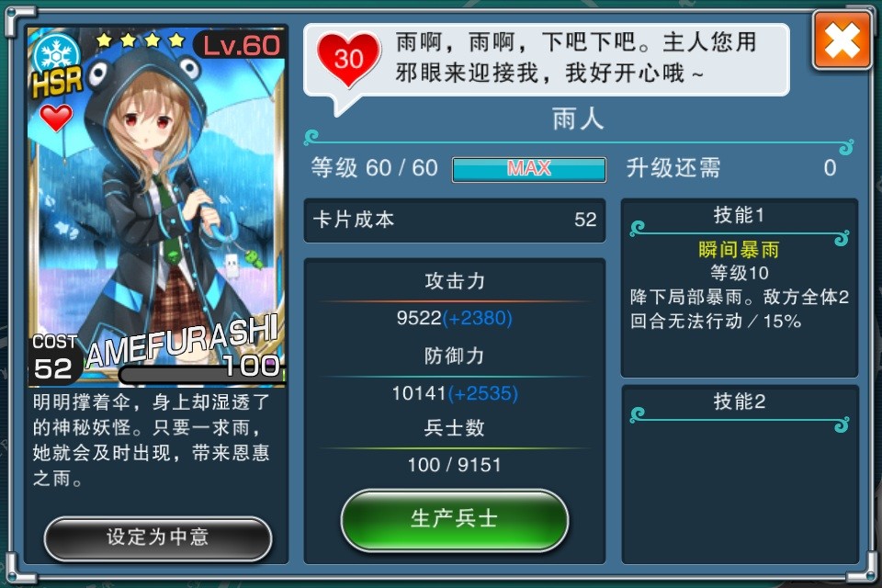Tap the HSR rarity badge
Image resolution: width=882 pixels, height=588 pixels.
pyautogui.click(x=57, y=82)
